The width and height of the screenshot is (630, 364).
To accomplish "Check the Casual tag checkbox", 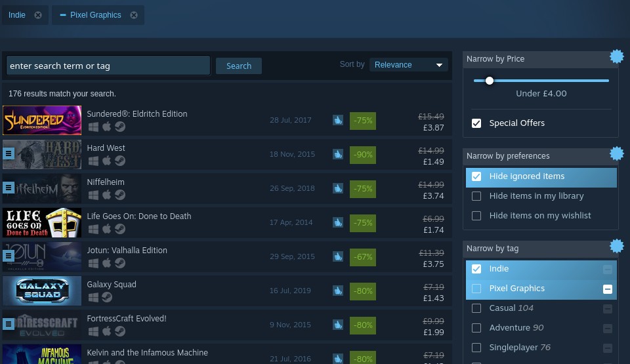I will 476,308.
